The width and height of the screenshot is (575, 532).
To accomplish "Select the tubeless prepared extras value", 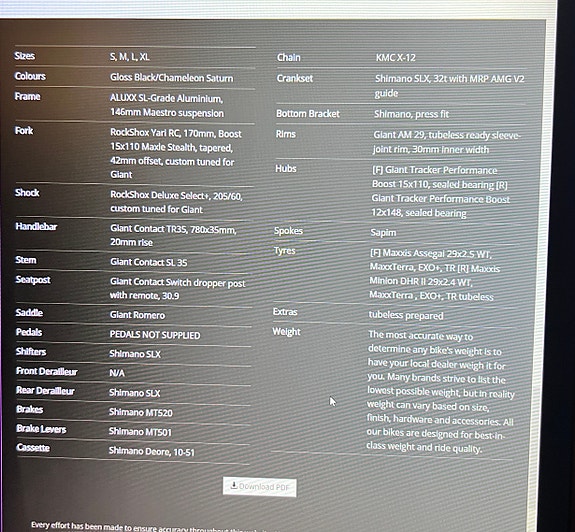I will (406, 315).
